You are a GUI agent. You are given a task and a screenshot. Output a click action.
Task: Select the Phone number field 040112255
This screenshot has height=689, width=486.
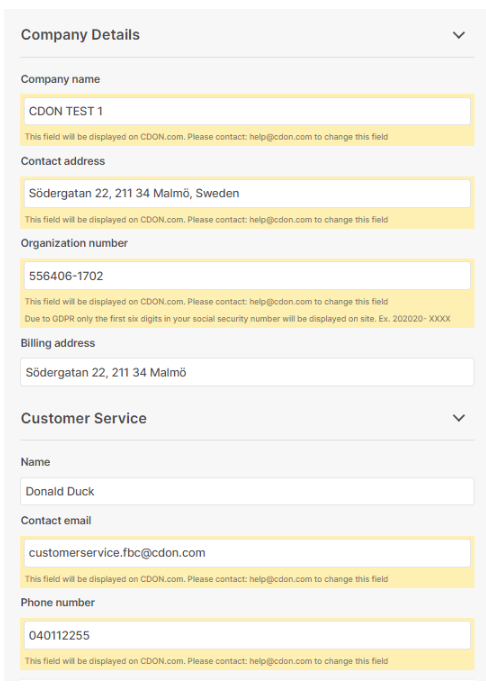247,635
